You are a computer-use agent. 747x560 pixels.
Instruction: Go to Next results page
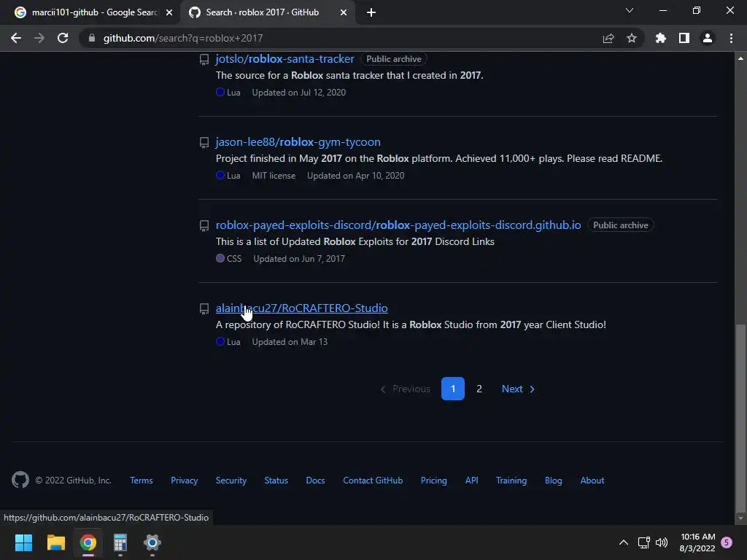519,389
